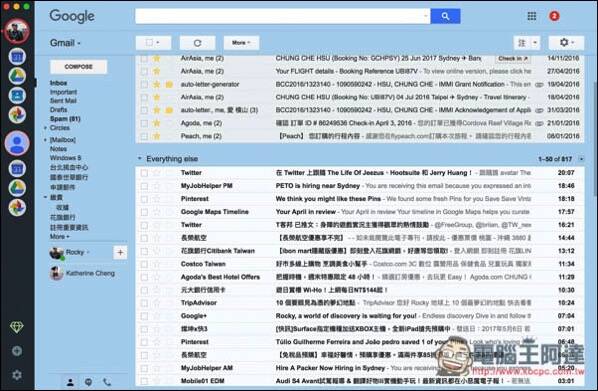Click the red notifications badge icon
This screenshot has height=391, width=598.
pos(554,16)
